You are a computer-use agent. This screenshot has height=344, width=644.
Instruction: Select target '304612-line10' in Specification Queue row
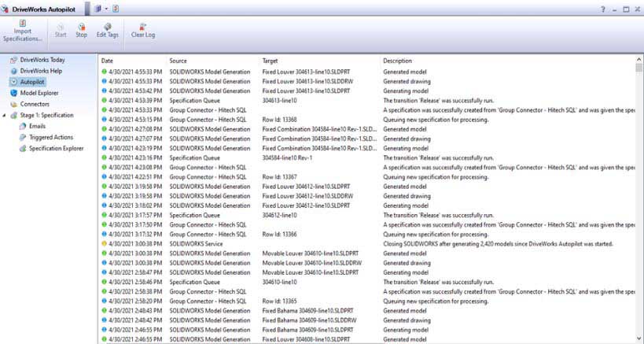[x=279, y=216]
